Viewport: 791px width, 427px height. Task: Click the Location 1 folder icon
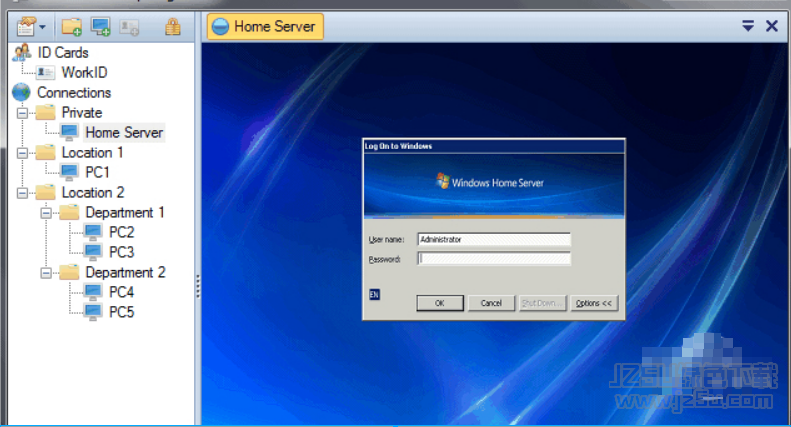coord(45,152)
